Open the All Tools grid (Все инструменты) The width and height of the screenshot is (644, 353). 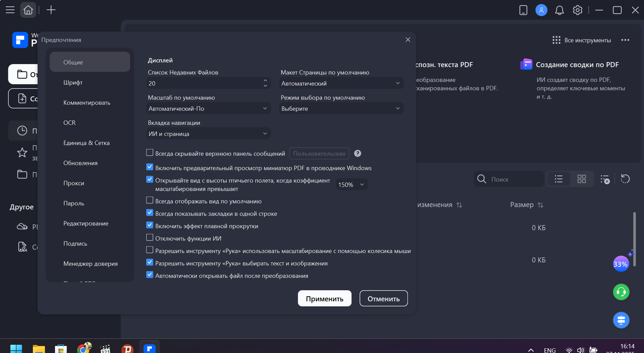tap(582, 40)
